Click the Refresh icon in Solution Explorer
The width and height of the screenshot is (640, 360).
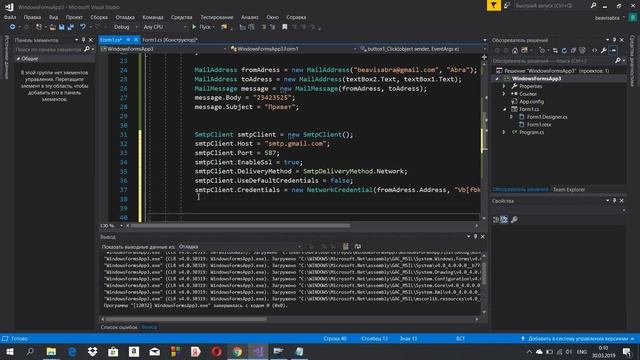564,50
